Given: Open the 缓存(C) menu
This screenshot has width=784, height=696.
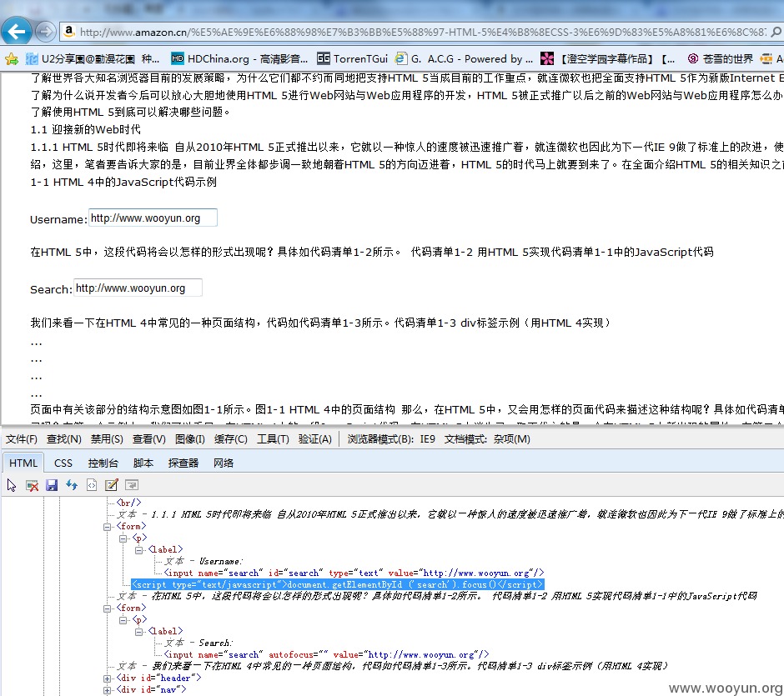Looking at the screenshot, I should 230,439.
